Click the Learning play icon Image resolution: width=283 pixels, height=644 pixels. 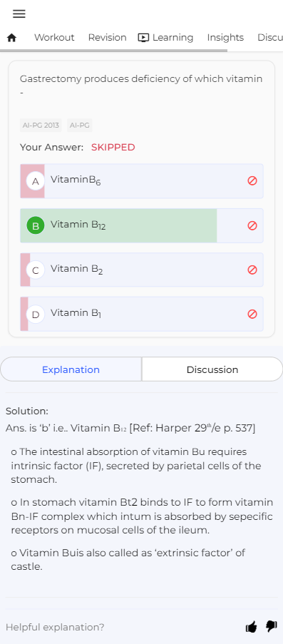point(143,38)
